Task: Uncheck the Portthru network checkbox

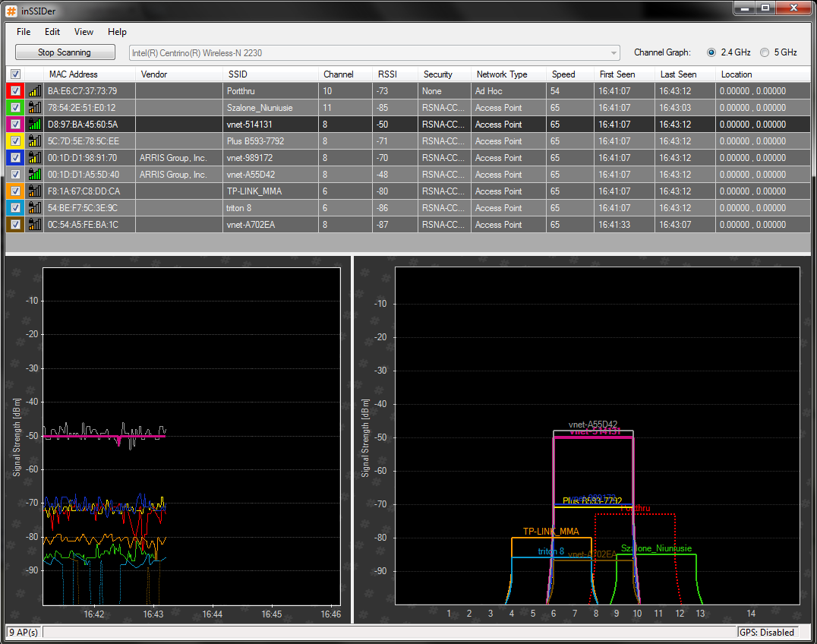Action: (15, 91)
